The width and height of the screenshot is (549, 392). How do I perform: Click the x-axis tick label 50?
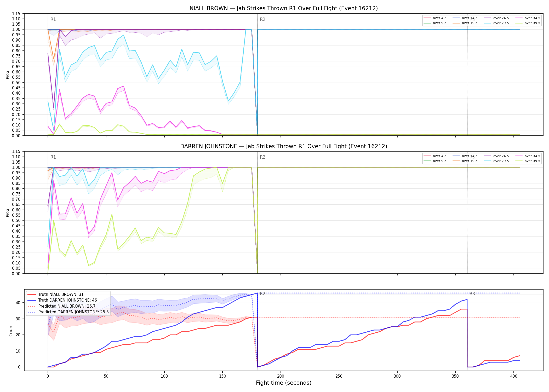[x=106, y=376]
